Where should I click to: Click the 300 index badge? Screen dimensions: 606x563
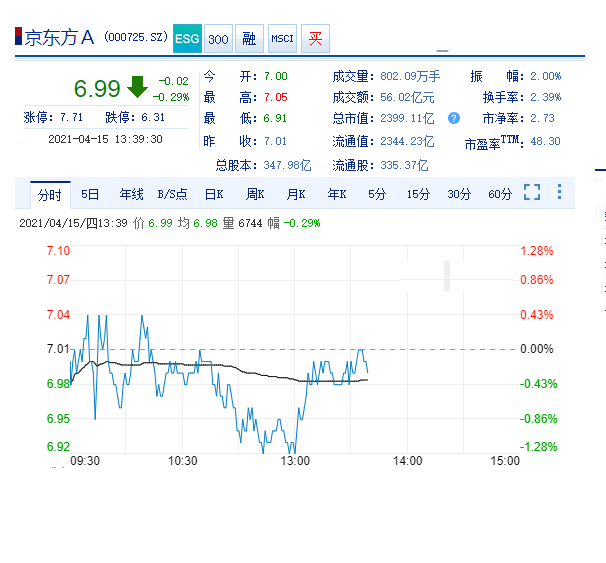218,38
